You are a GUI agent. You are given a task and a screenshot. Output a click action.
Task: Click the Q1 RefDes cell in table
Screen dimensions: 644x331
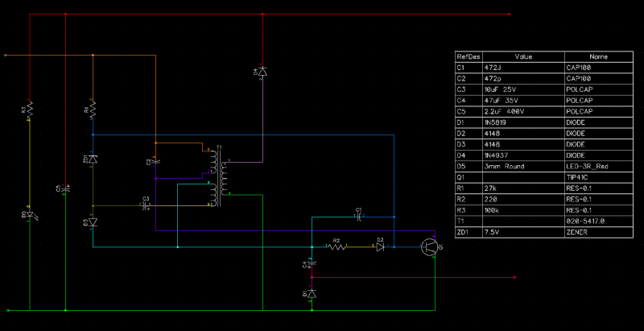(469, 177)
